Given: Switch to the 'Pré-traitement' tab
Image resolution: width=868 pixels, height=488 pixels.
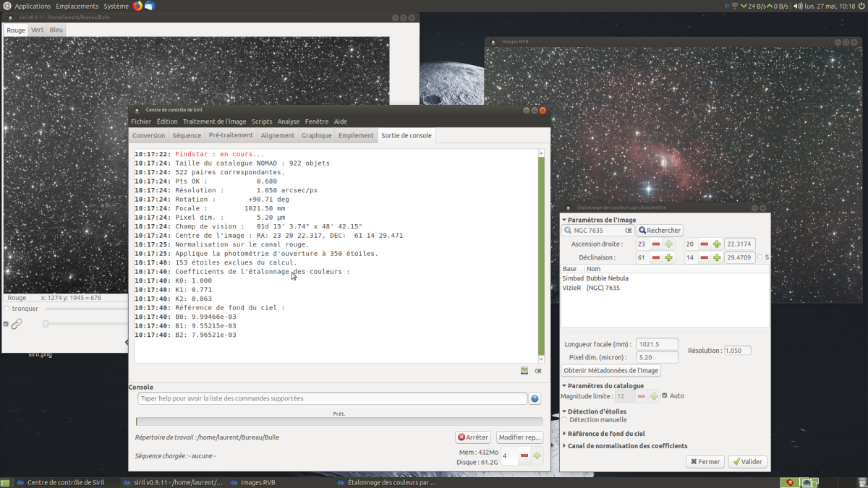Looking at the screenshot, I should click(x=231, y=135).
